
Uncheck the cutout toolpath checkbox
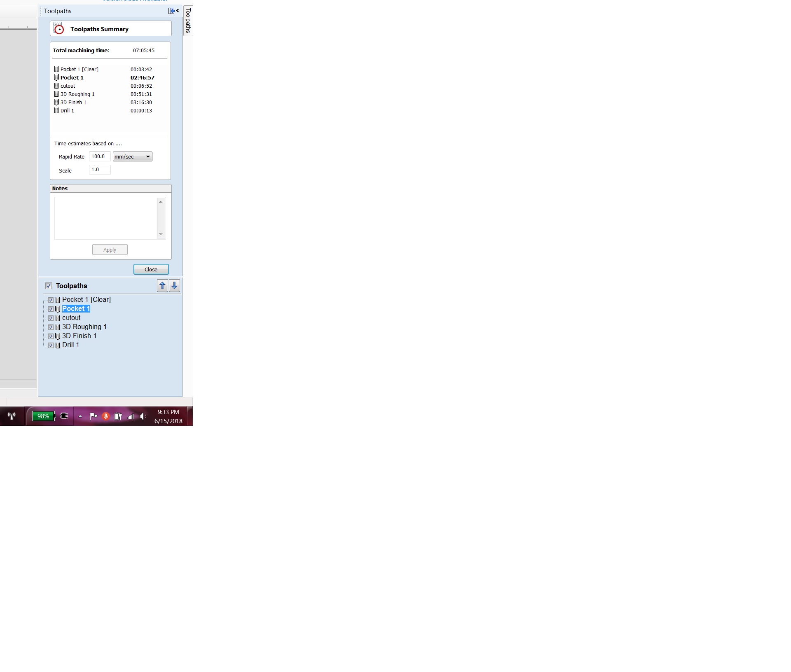(x=51, y=318)
